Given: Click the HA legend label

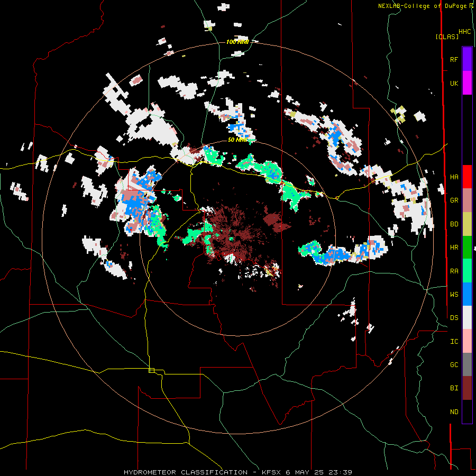Looking at the screenshot, I should (454, 177).
